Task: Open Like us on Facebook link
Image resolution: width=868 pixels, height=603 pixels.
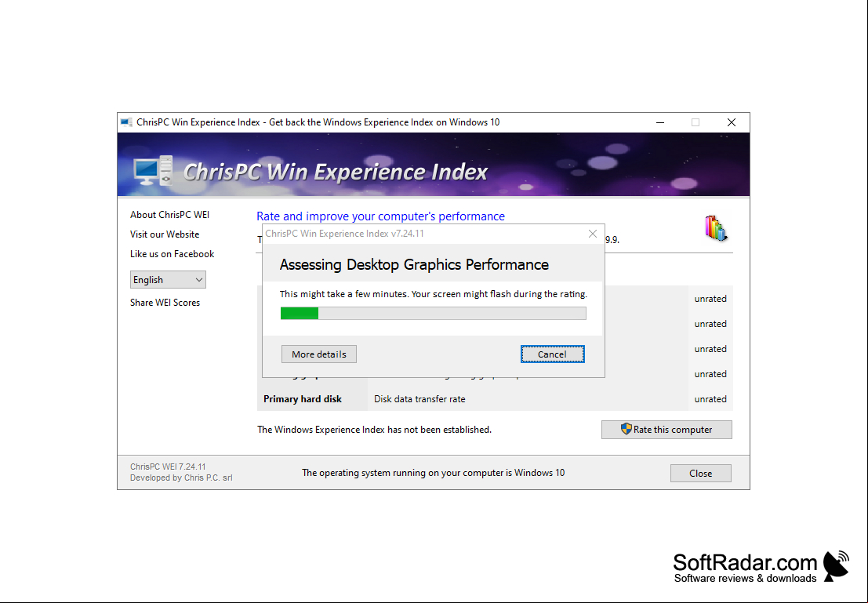Action: click(x=172, y=254)
